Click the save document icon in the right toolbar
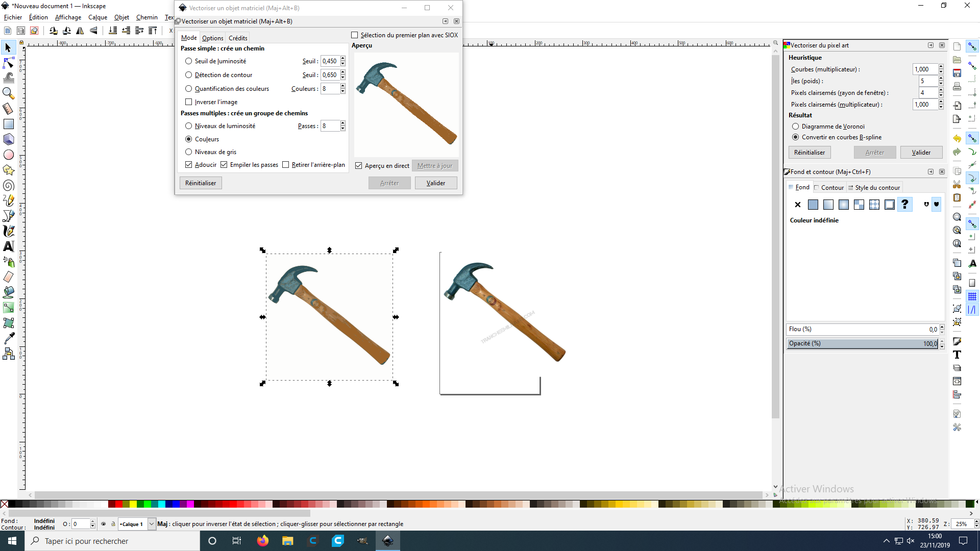The height and width of the screenshot is (551, 980). (x=957, y=73)
